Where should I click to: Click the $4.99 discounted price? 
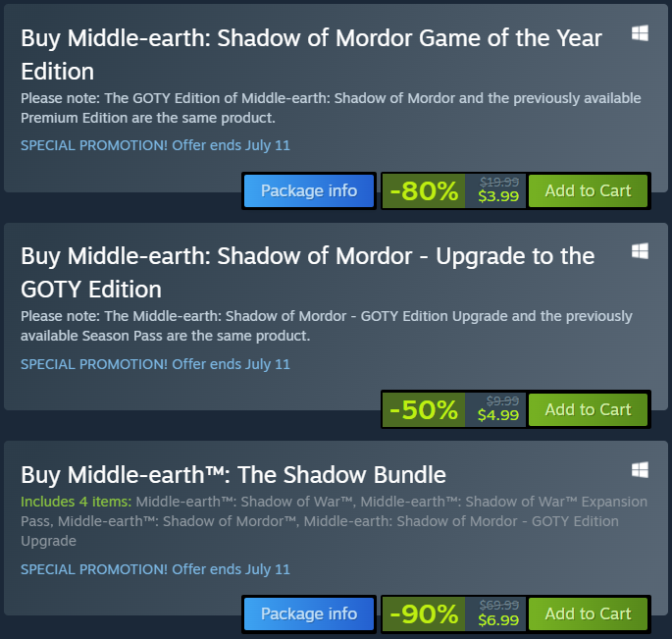click(x=498, y=415)
